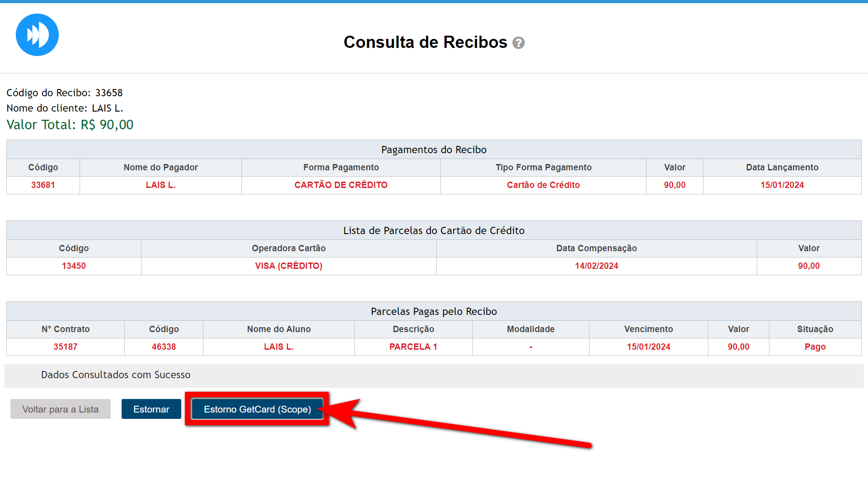Click the Vencimento column header

[648, 329]
